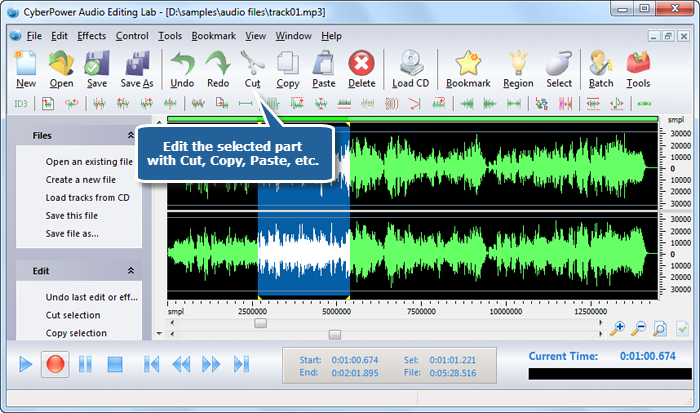Click the Region light bulb icon
Screen dimensions: 700x413
(518, 63)
